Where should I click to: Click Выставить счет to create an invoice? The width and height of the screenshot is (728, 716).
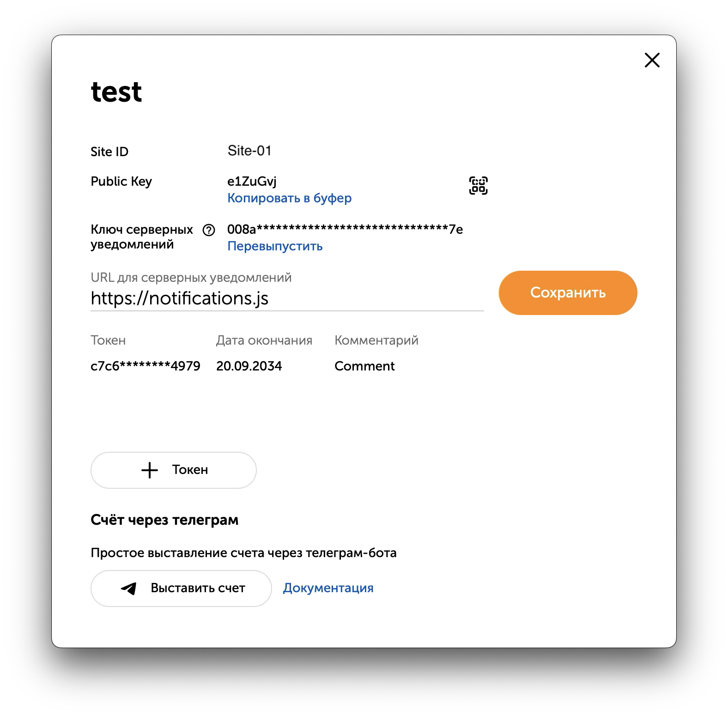[181, 588]
